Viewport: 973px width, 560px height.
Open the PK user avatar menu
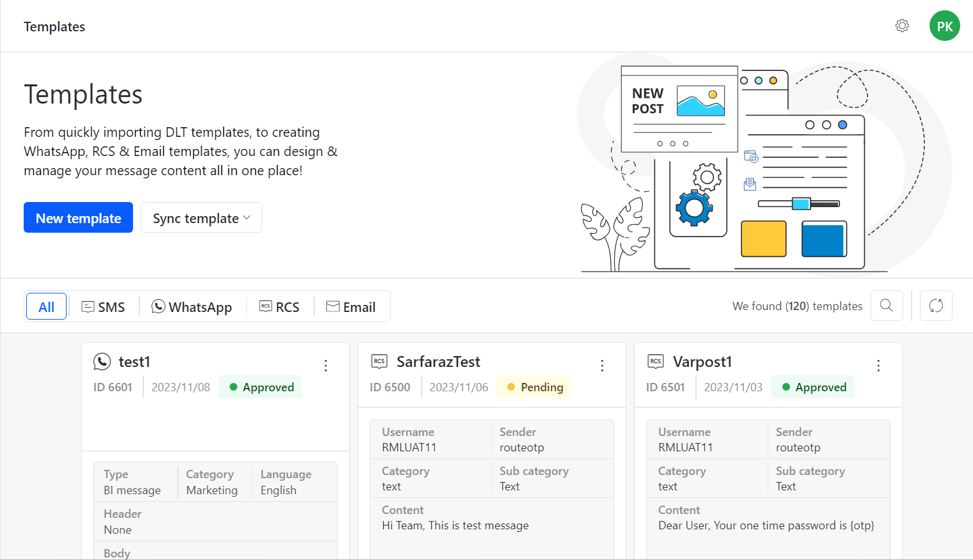click(944, 26)
